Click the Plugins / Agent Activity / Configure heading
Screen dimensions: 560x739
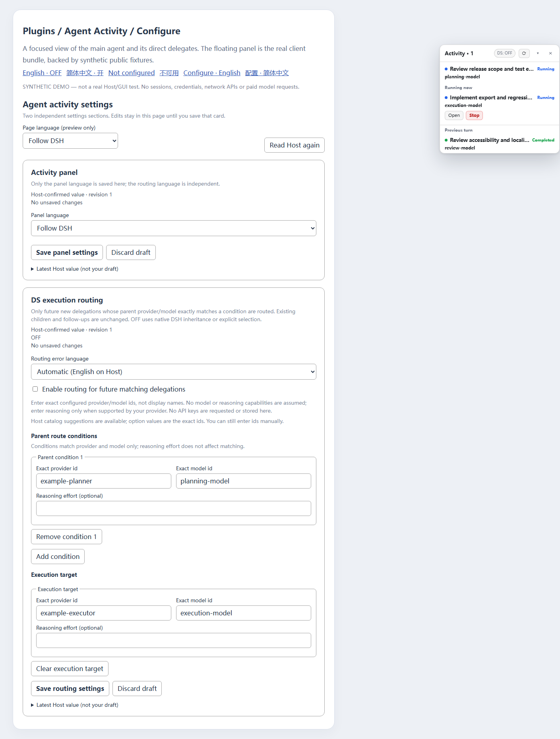(x=101, y=31)
